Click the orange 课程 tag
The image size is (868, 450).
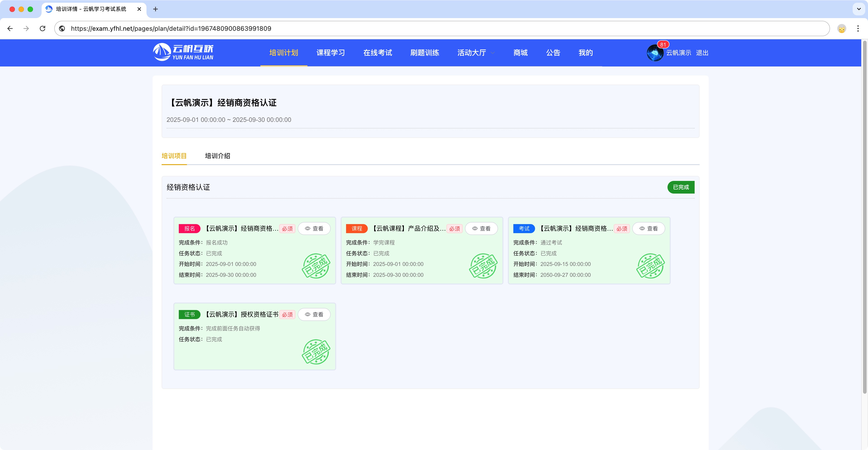(356, 229)
